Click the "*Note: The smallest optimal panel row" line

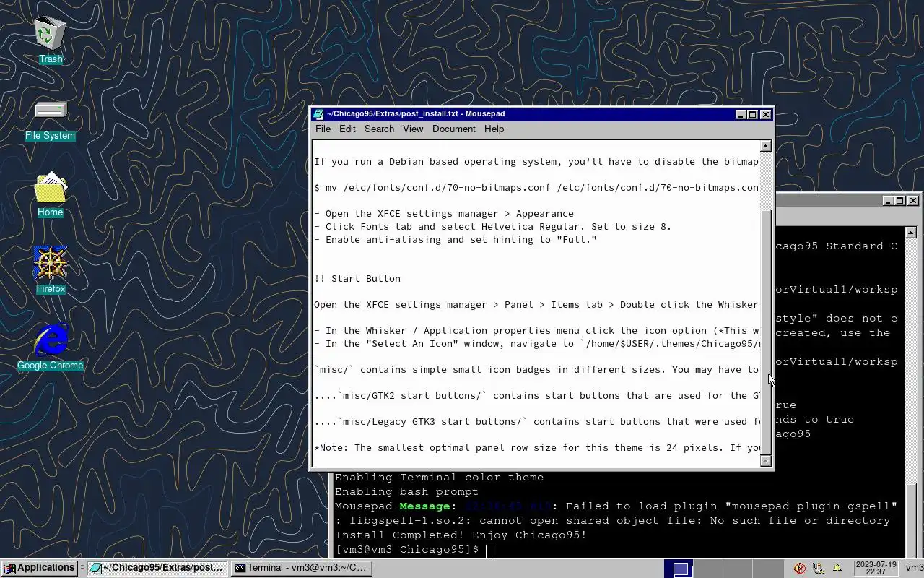pyautogui.click(x=536, y=447)
